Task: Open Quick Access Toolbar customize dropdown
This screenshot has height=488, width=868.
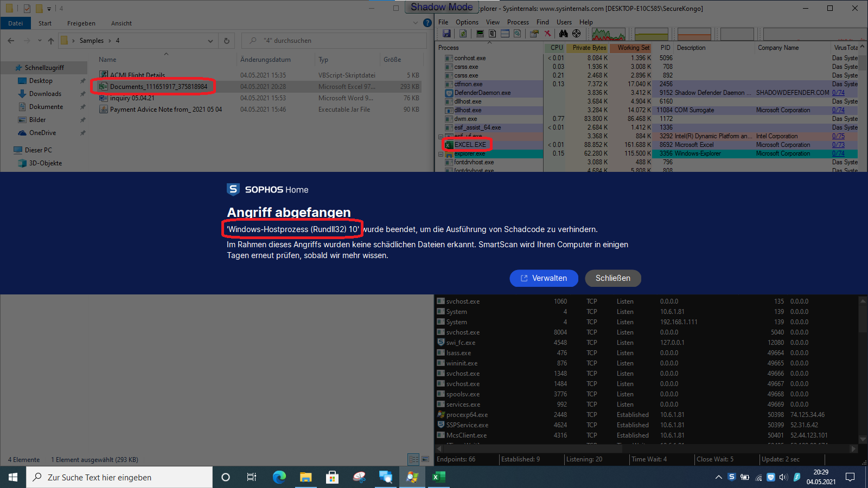Action: click(49, 9)
